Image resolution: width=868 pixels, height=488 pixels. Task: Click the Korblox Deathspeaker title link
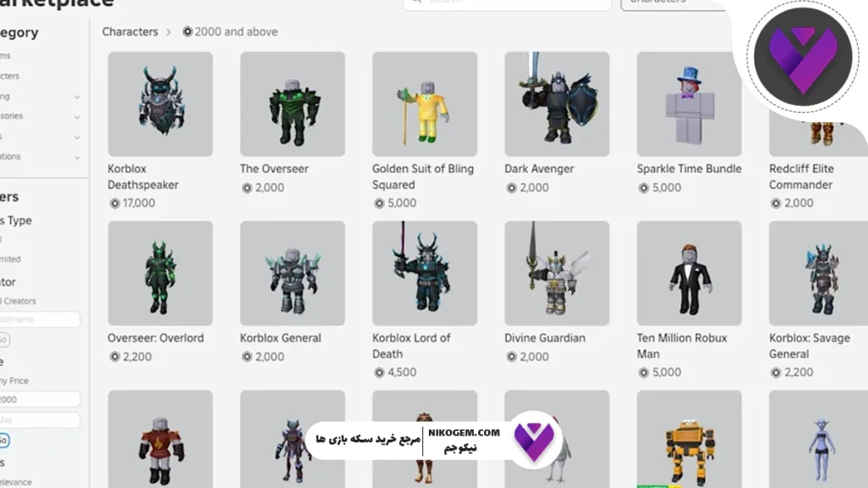point(142,176)
